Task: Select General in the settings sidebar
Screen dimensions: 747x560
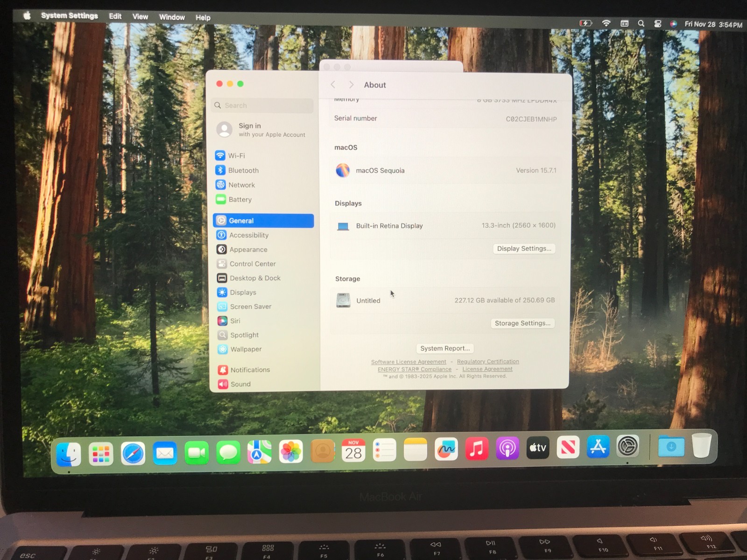Action: pos(263,221)
